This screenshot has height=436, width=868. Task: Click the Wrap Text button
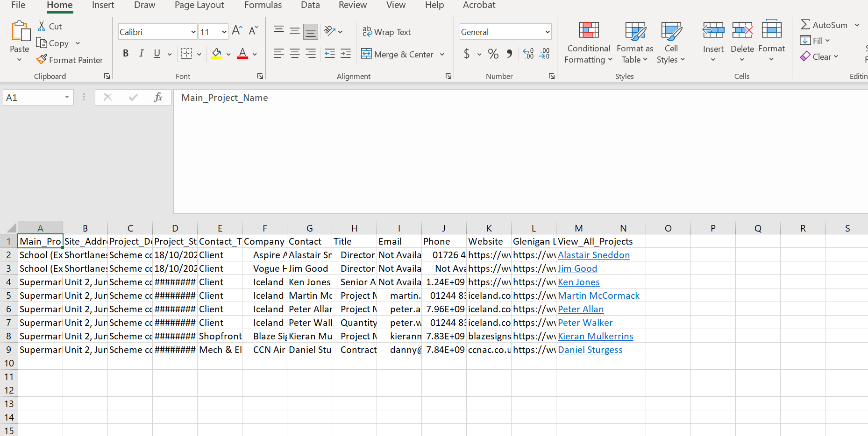[x=387, y=32]
